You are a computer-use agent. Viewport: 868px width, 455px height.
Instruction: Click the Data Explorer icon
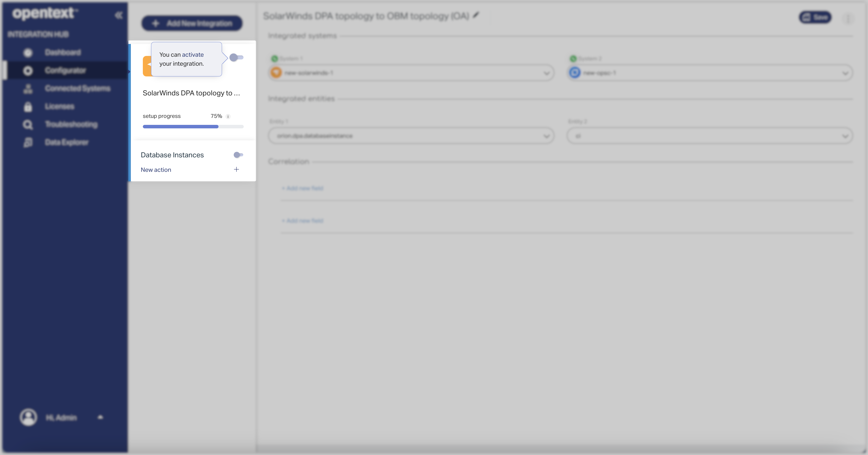[x=28, y=143]
